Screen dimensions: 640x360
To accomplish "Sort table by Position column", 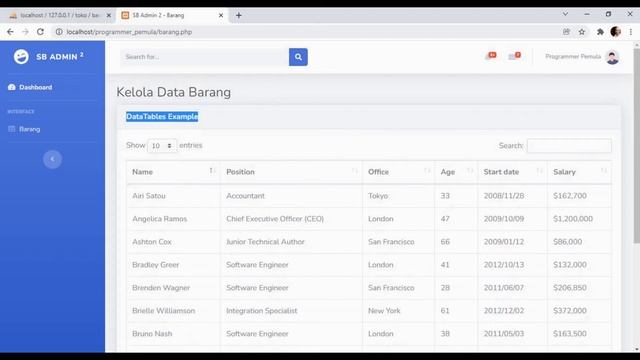I will [291, 172].
